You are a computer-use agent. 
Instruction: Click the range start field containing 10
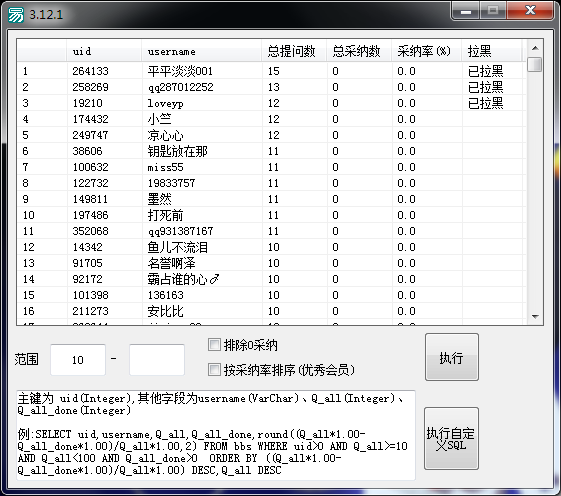pyautogui.click(x=78, y=360)
